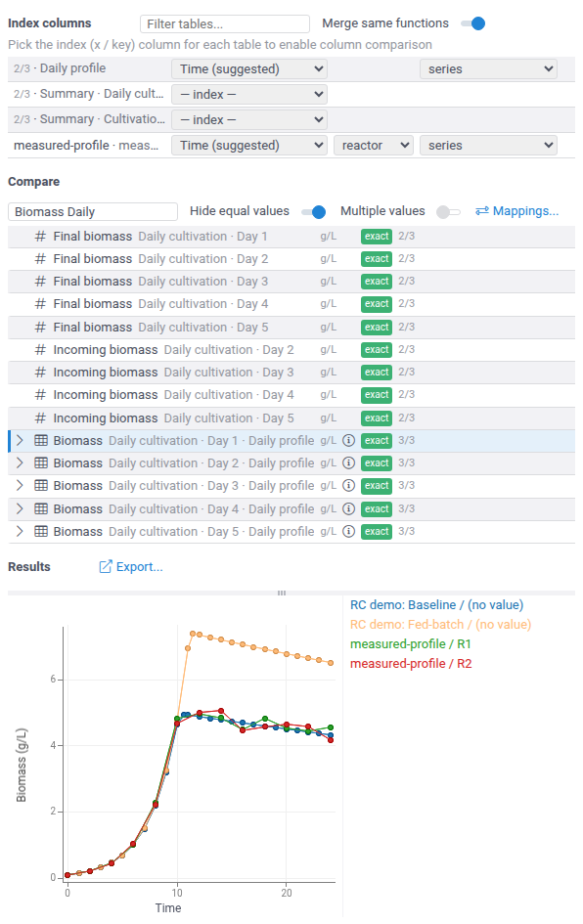Expand Biomass Day 2 Daily profile row
This screenshot has width=583, height=924.
pyautogui.click(x=20, y=462)
